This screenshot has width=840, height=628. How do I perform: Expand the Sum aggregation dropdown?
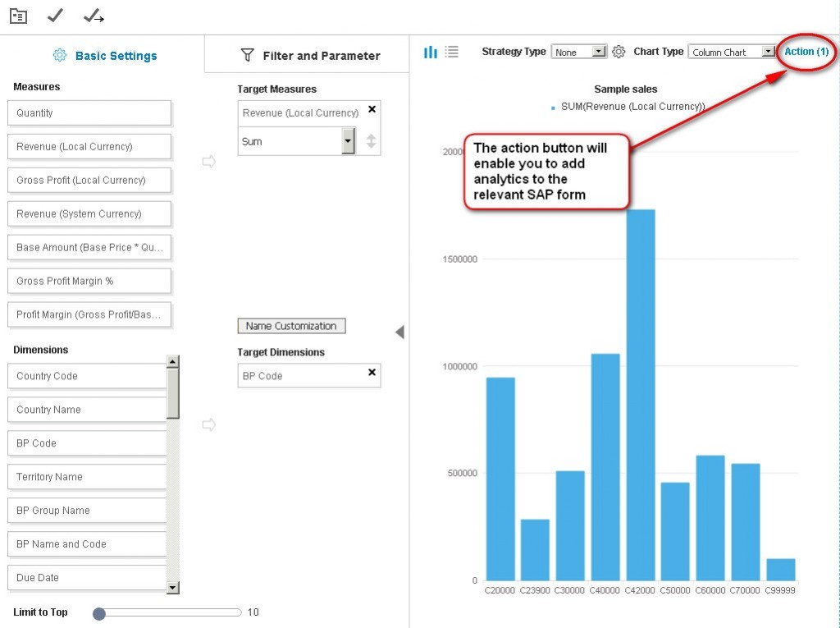pyautogui.click(x=348, y=141)
